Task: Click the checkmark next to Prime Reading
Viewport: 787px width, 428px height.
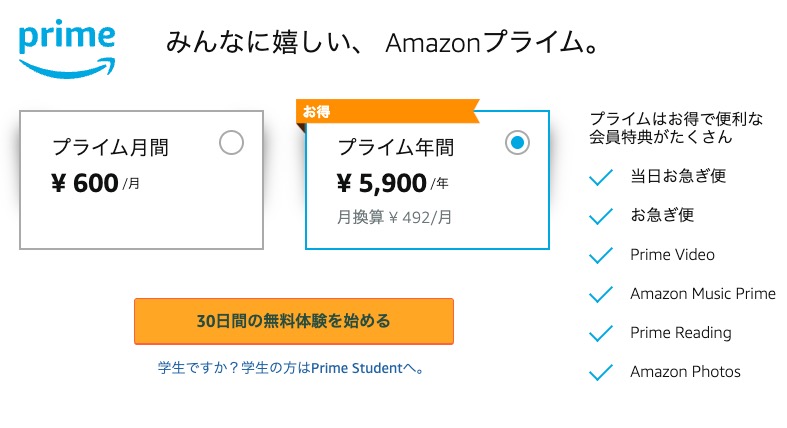Action: tap(601, 334)
